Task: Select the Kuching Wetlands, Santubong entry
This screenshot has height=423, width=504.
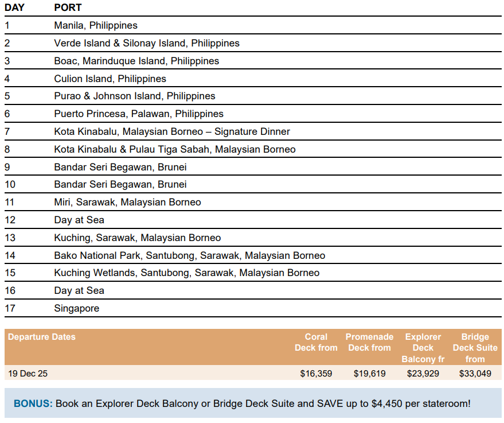Action: click(x=187, y=273)
